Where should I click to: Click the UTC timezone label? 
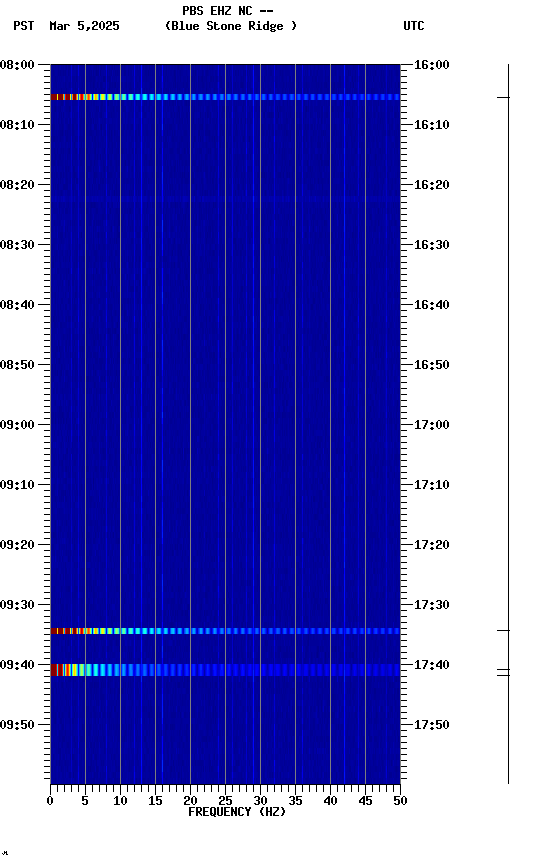(x=414, y=26)
